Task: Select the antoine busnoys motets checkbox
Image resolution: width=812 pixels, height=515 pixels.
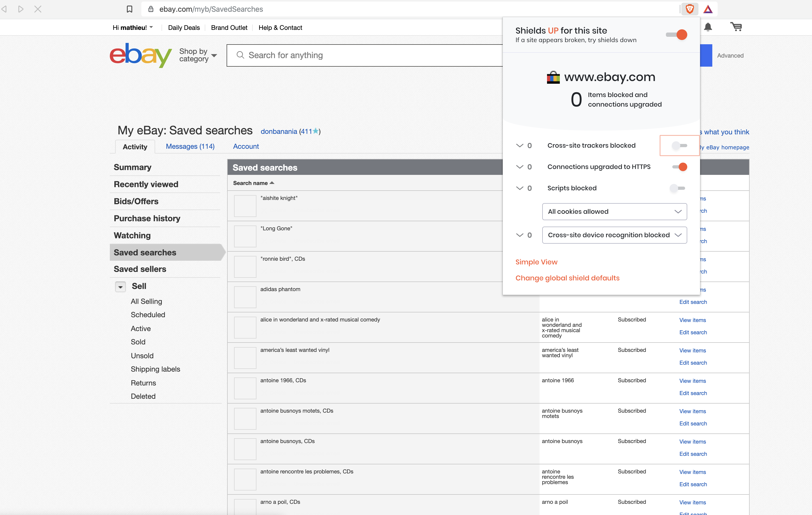Action: coord(245,419)
